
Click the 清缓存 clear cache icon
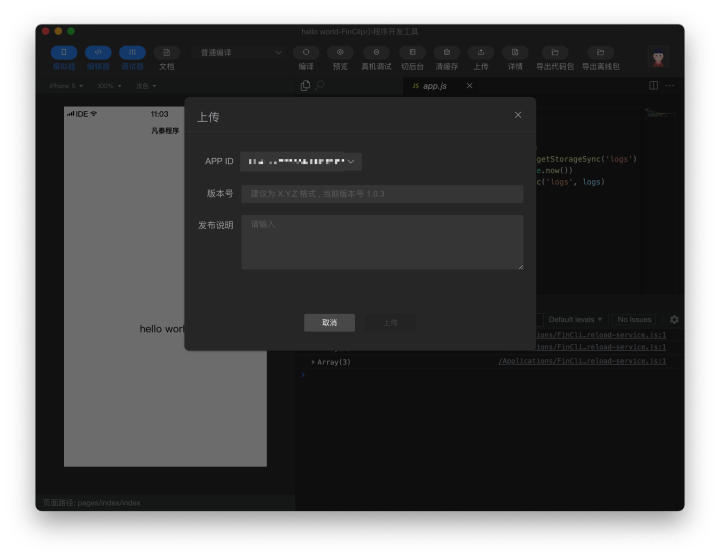[446, 53]
